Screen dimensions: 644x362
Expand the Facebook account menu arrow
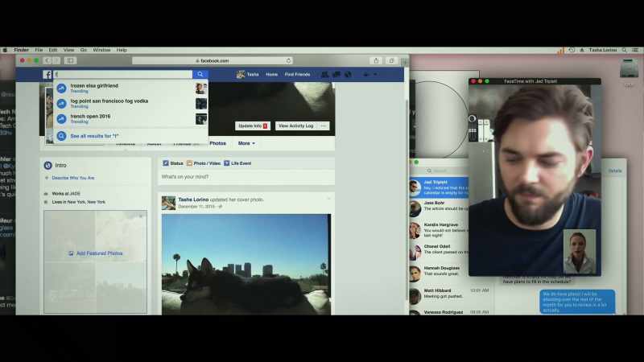coord(375,74)
